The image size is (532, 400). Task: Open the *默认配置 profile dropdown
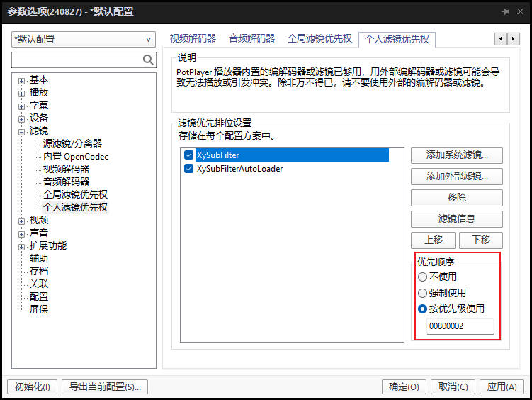coord(84,40)
